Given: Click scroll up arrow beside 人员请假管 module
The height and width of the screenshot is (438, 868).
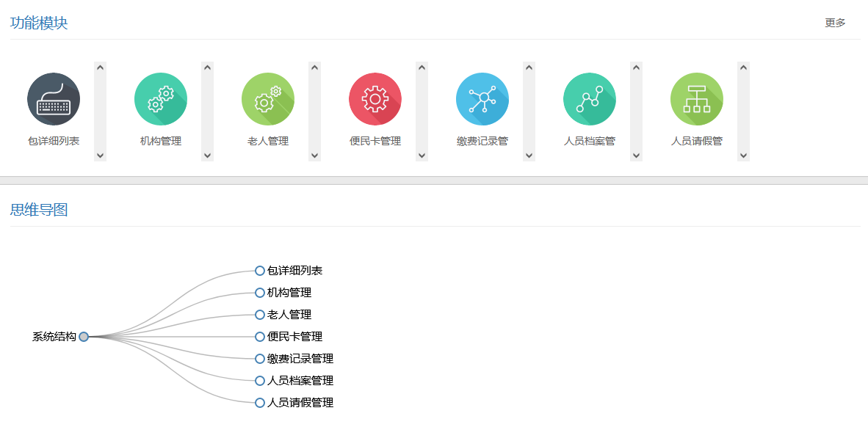Looking at the screenshot, I should coord(744,67).
